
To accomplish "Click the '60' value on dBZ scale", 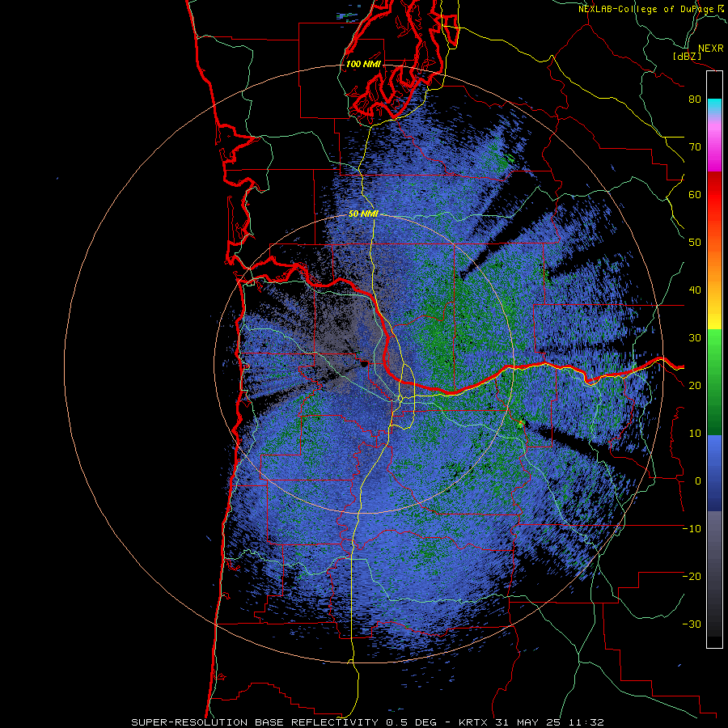I will click(695, 194).
